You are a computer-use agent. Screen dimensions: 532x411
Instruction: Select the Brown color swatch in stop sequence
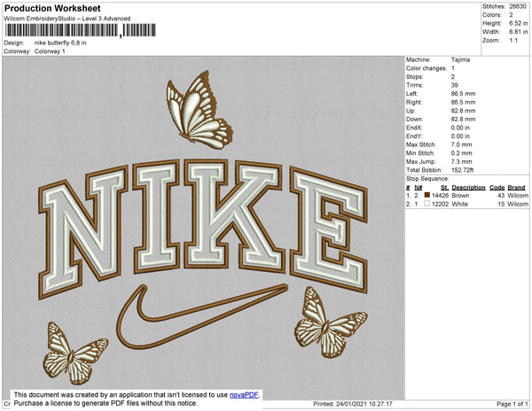pyautogui.click(x=427, y=195)
